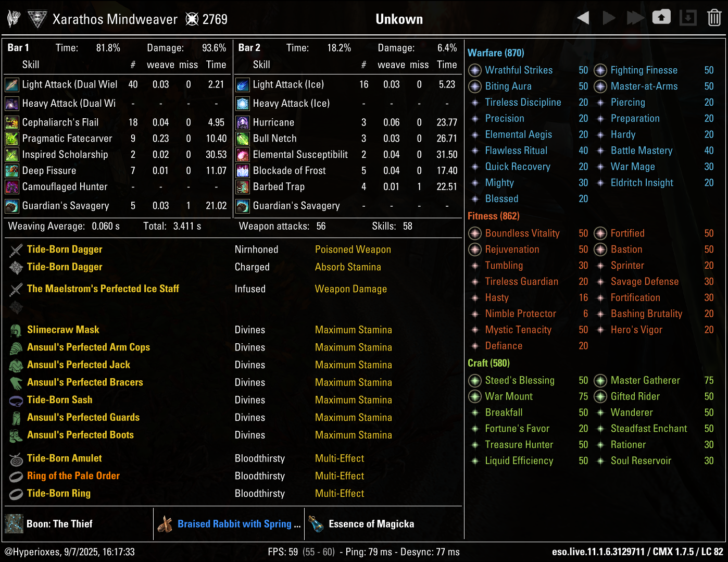Viewport: 728px width, 562px height.
Task: Open the Tide-Born Amulet icon
Action: tap(16, 458)
